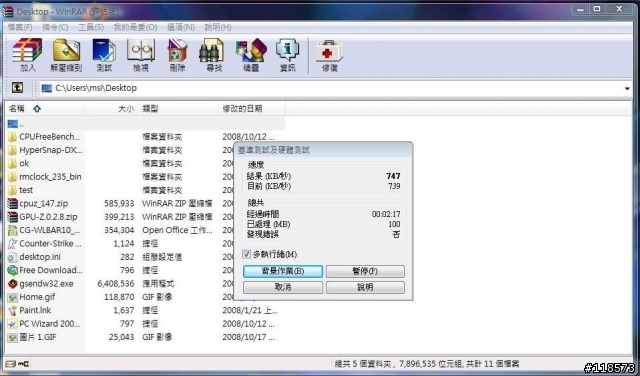Screen dimensions: 640x376
Task: Click the 2008/10/17 date cell
Action: click(x=248, y=337)
